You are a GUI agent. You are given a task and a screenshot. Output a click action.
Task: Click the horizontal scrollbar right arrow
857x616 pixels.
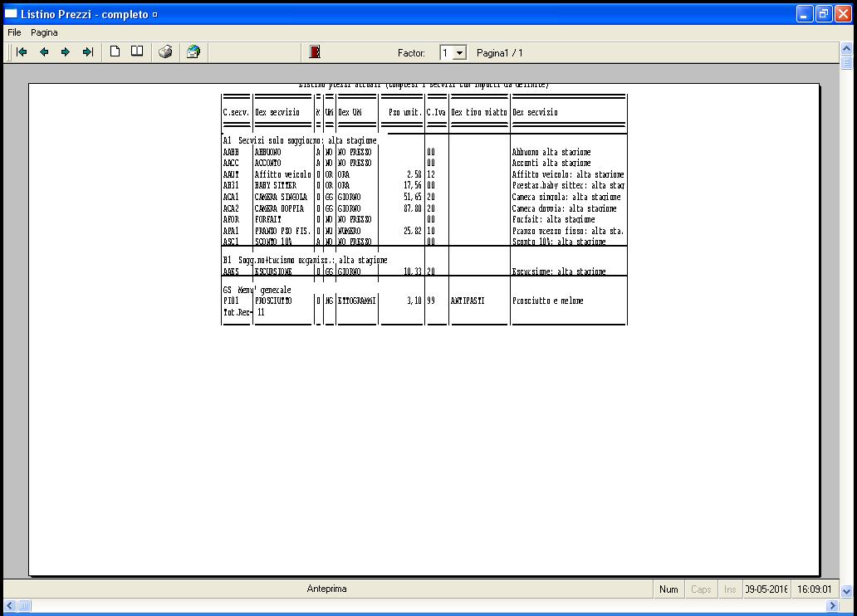click(832, 605)
